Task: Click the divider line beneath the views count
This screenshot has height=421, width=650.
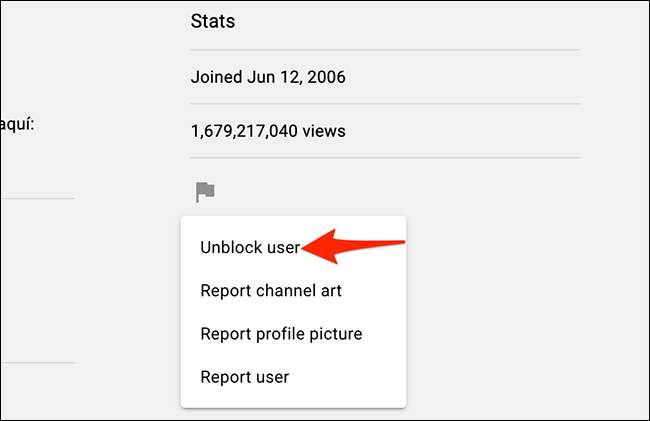Action: point(385,158)
